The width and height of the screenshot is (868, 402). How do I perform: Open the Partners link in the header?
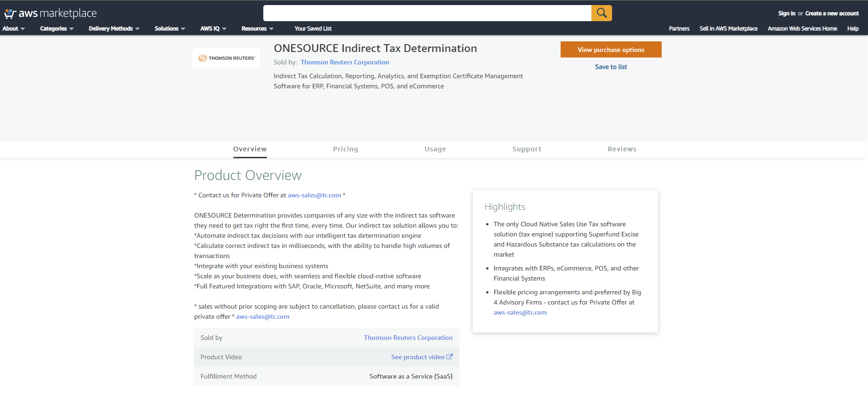tap(679, 29)
